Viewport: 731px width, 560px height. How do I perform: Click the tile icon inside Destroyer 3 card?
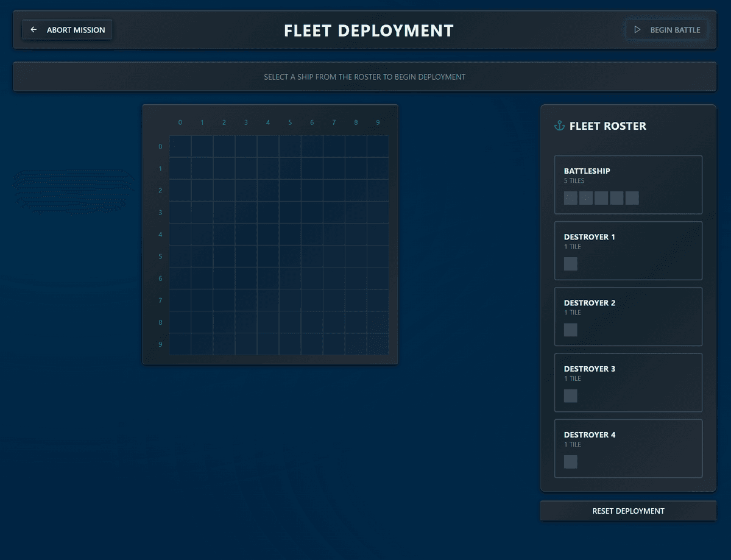(x=570, y=395)
